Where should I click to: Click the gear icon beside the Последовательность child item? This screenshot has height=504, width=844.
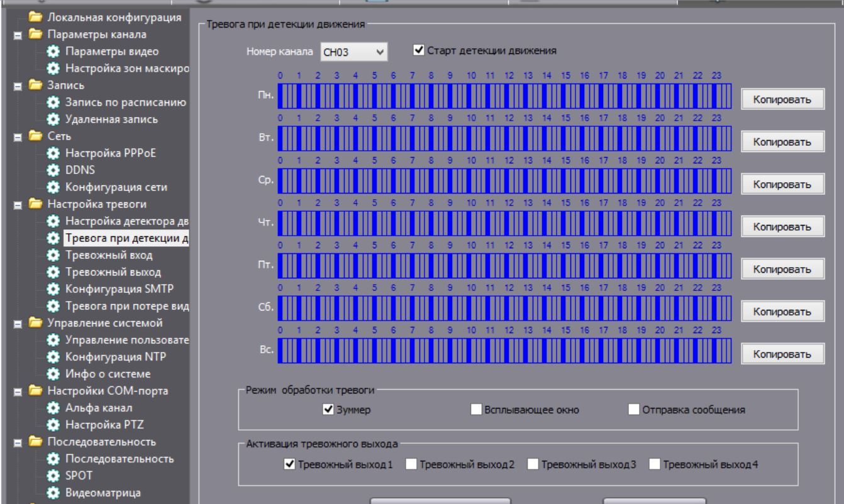point(55,459)
